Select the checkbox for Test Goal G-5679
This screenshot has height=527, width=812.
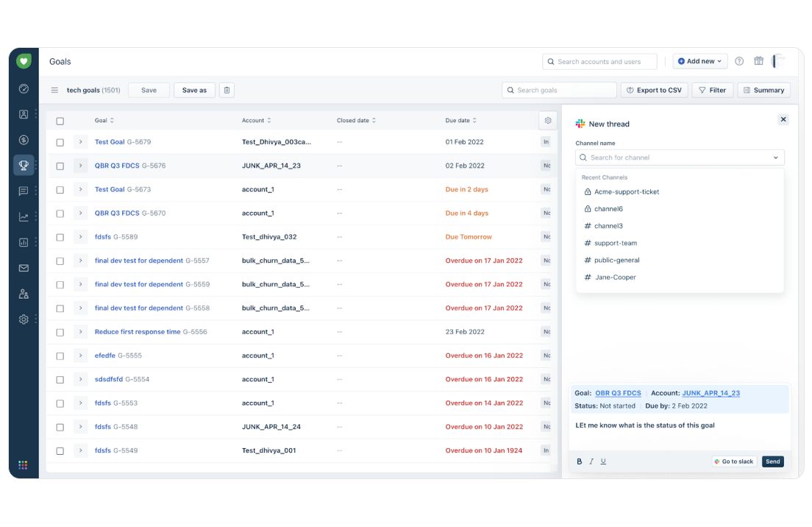(60, 142)
